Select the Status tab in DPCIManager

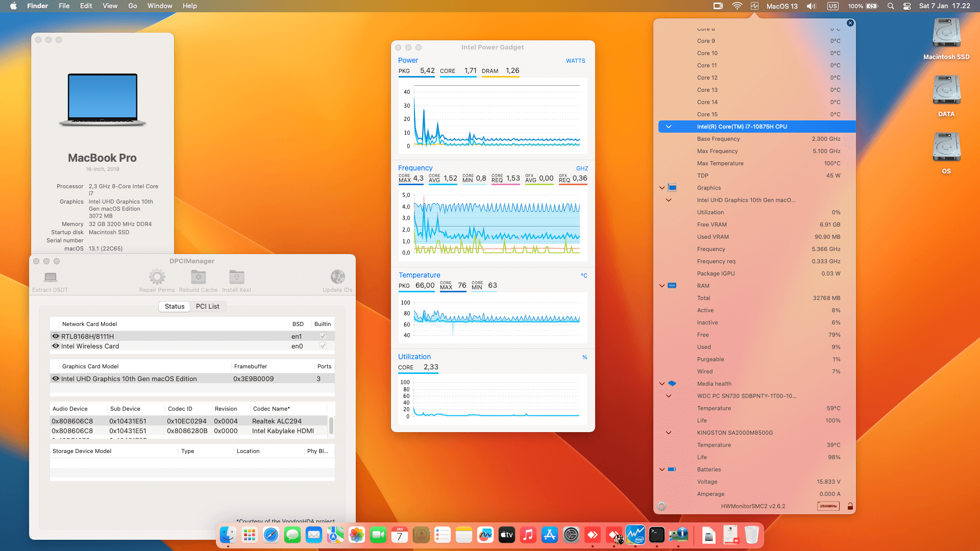coord(175,307)
